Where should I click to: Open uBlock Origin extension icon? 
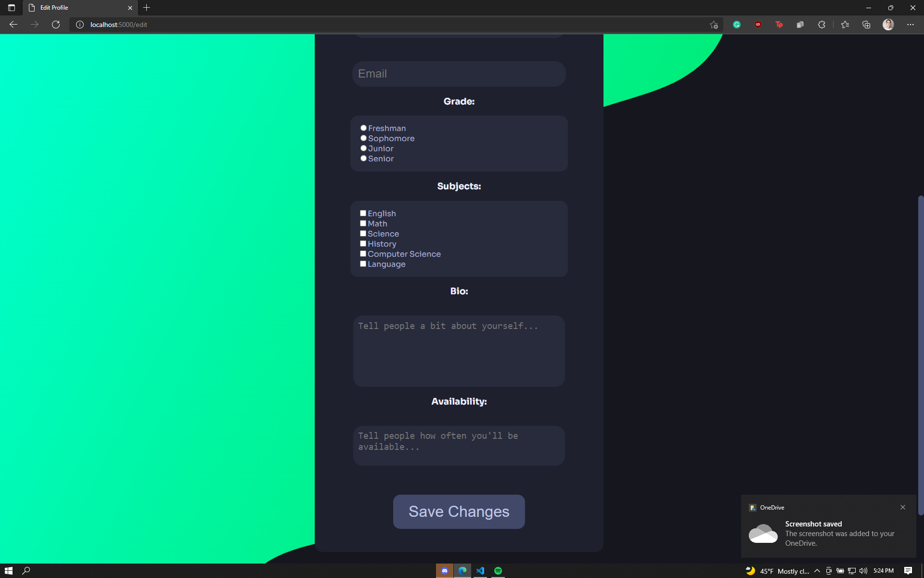pyautogui.click(x=757, y=25)
